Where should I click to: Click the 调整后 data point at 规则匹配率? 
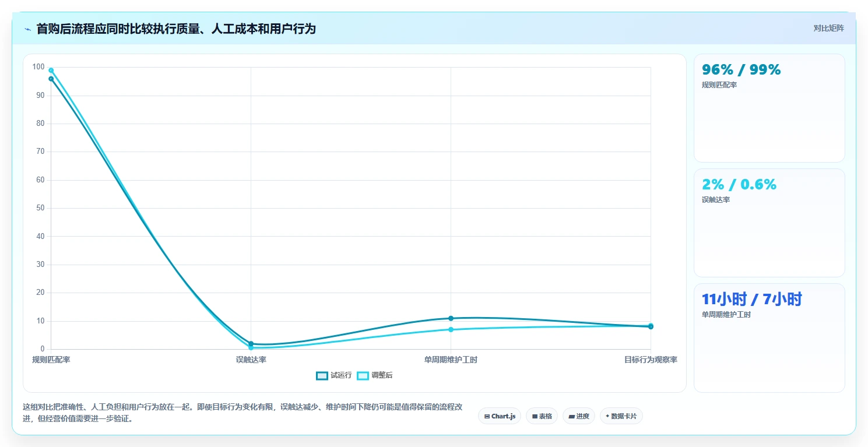coord(51,71)
